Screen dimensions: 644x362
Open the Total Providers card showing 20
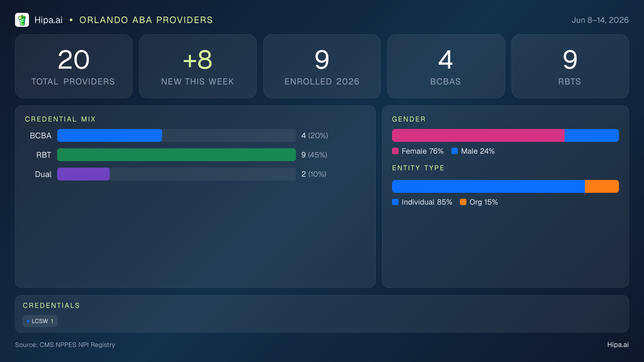(74, 66)
